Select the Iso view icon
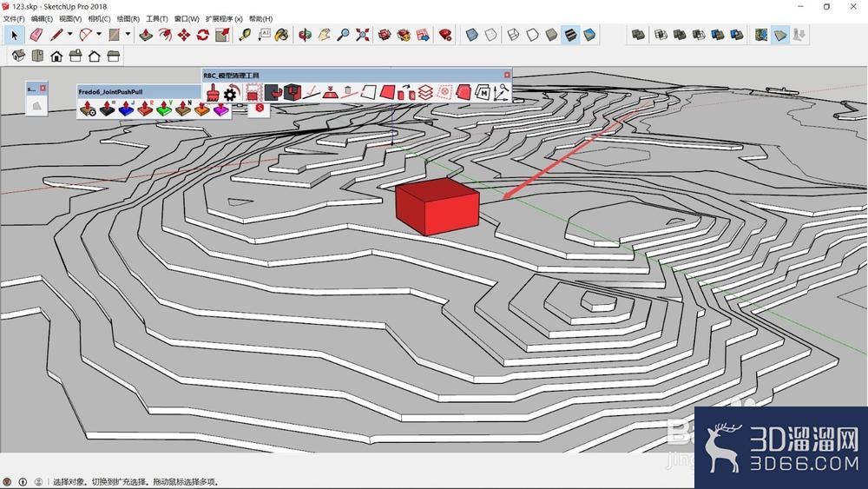868x489 pixels. pyautogui.click(x=18, y=56)
